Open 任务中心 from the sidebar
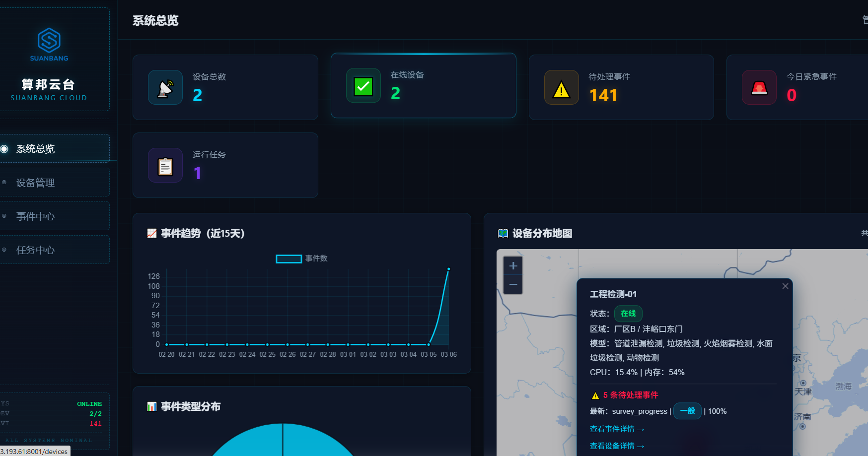 tap(35, 250)
